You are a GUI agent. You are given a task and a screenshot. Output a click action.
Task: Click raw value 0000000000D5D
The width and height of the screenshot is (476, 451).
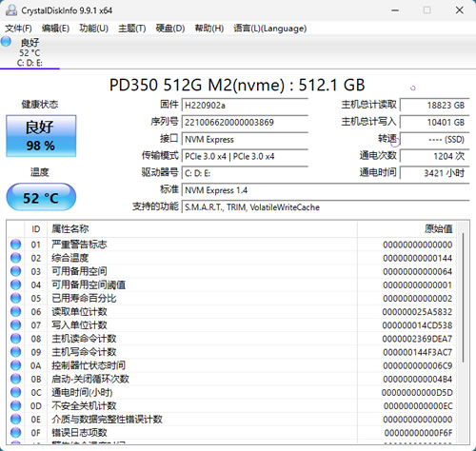[417, 393]
